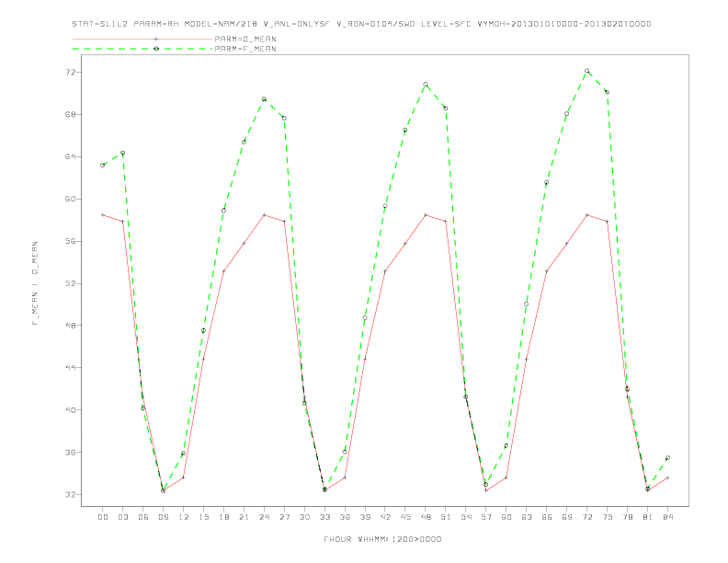Click the y-axis tick label 32
Viewport: 728px width, 563px height.
pyautogui.click(x=70, y=494)
